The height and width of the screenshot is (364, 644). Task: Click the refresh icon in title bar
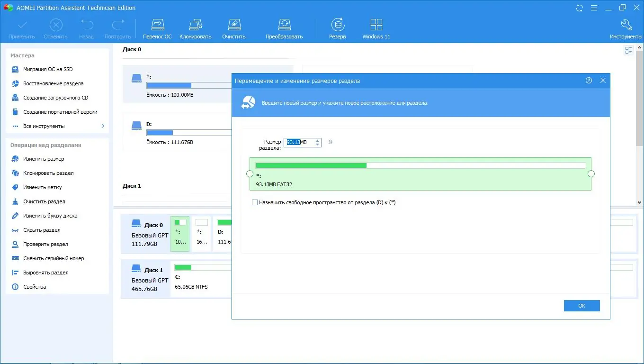coord(579,8)
